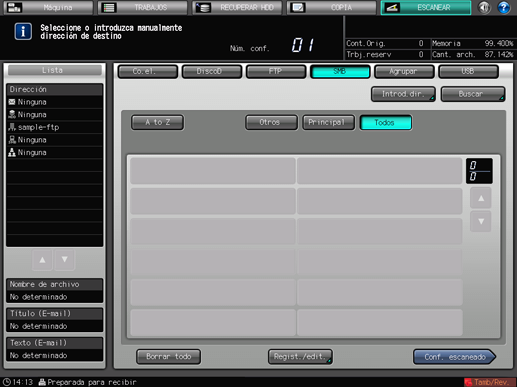This screenshot has width=517, height=387.
Task: Switch to the TRABAJOS tab
Action: click(143, 7)
